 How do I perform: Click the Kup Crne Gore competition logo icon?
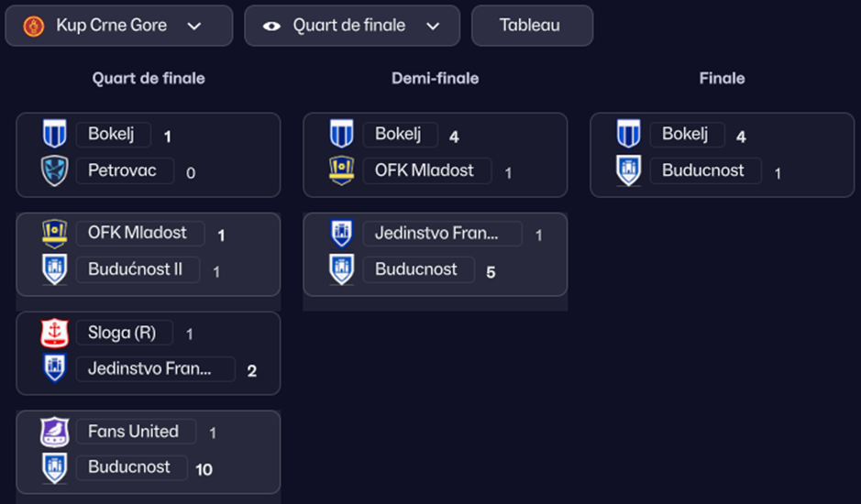(x=34, y=26)
